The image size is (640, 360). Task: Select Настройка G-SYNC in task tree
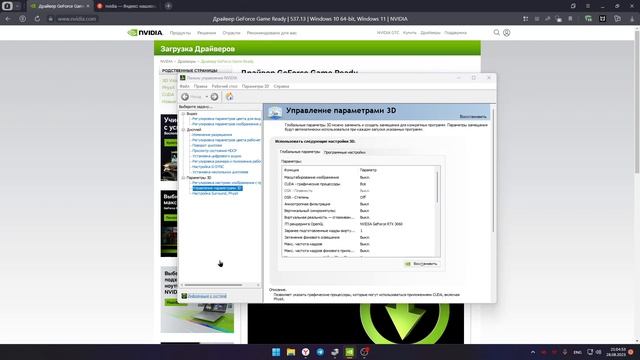(x=208, y=167)
